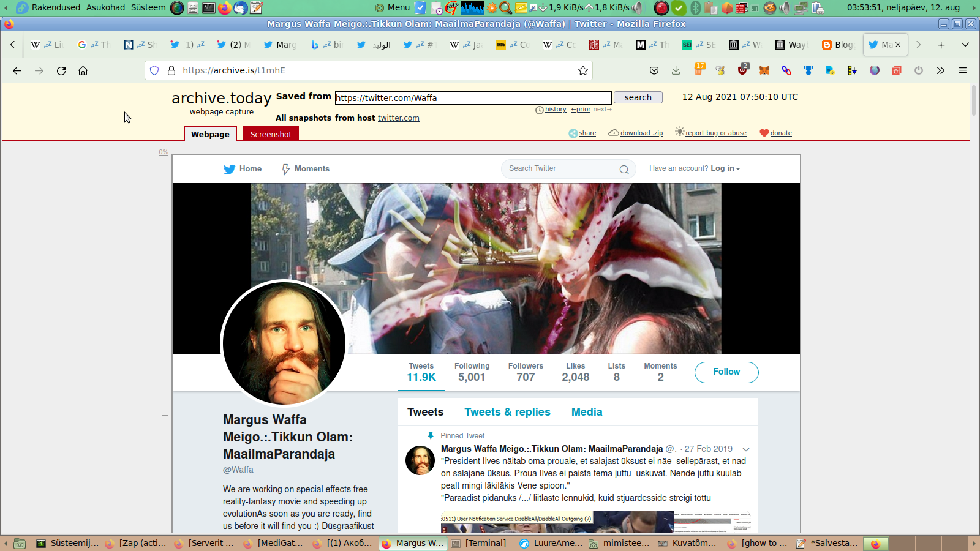This screenshot has height=551, width=980.
Task: Click the donate link
Action: tap(781, 133)
